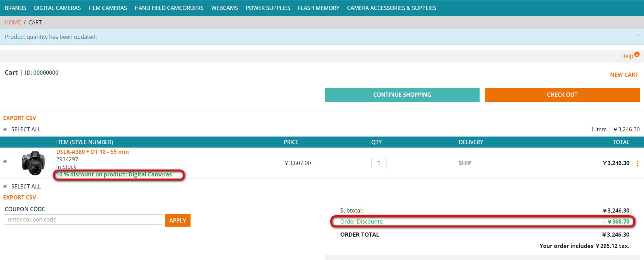Dismiss the product quantity updated notification
This screenshot has height=260, width=644.
point(637,35)
